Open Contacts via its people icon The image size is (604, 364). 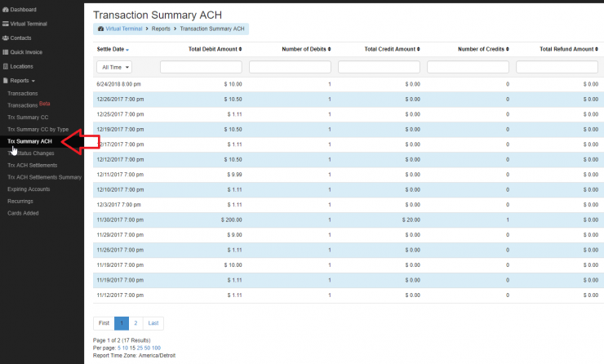click(x=6, y=38)
